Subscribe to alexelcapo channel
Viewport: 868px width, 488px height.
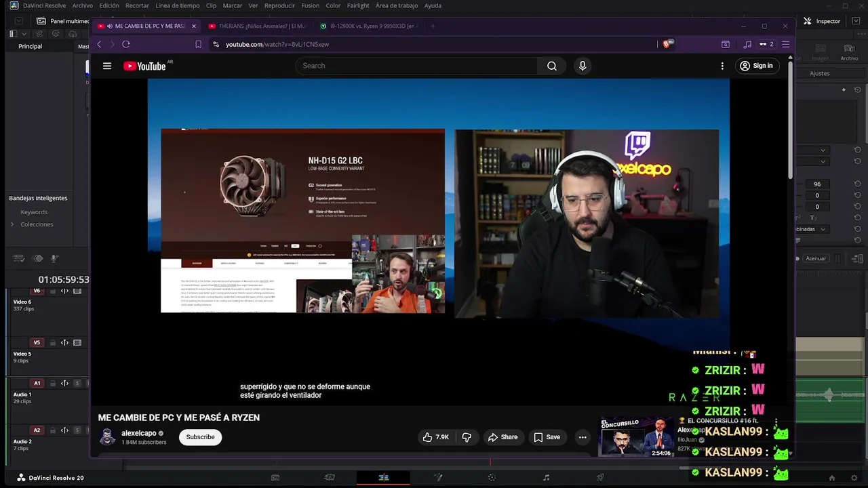click(200, 437)
